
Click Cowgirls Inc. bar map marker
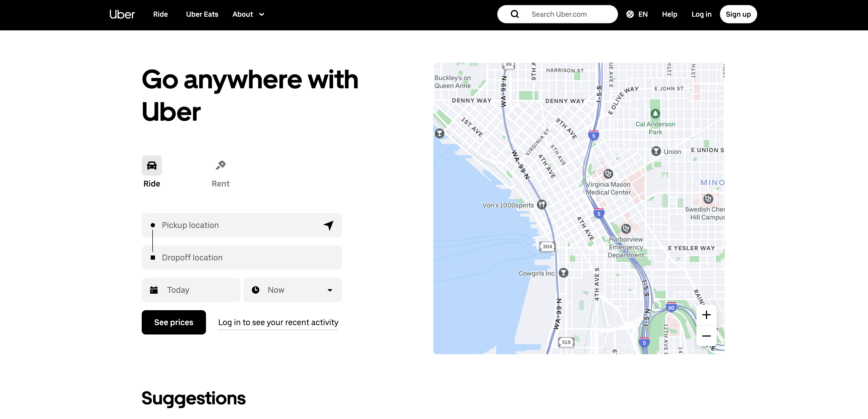[x=563, y=273]
